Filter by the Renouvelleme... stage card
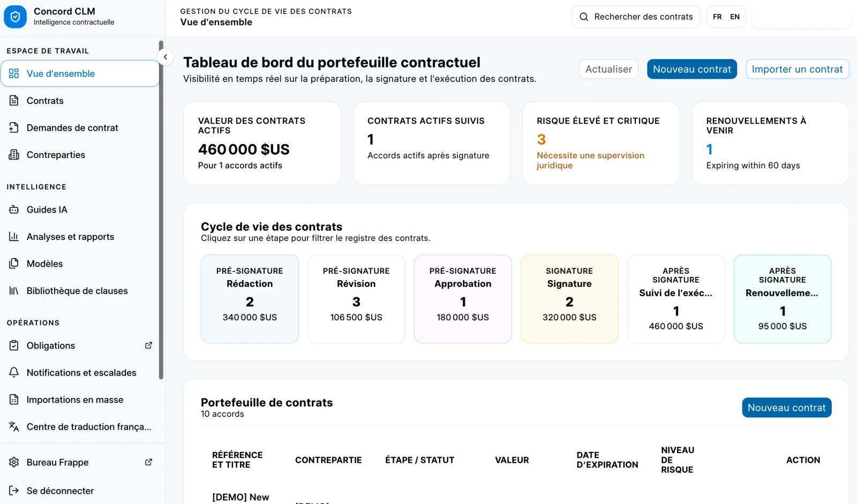This screenshot has width=857, height=504. (783, 299)
